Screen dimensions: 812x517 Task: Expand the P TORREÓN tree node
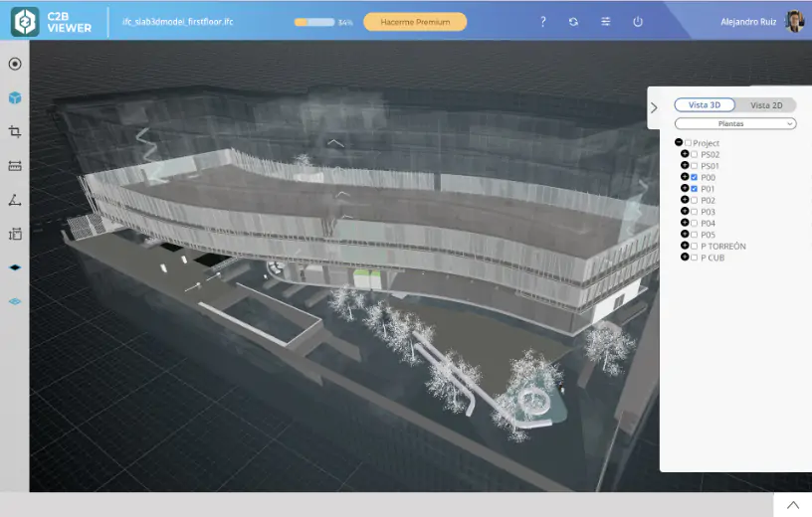685,246
